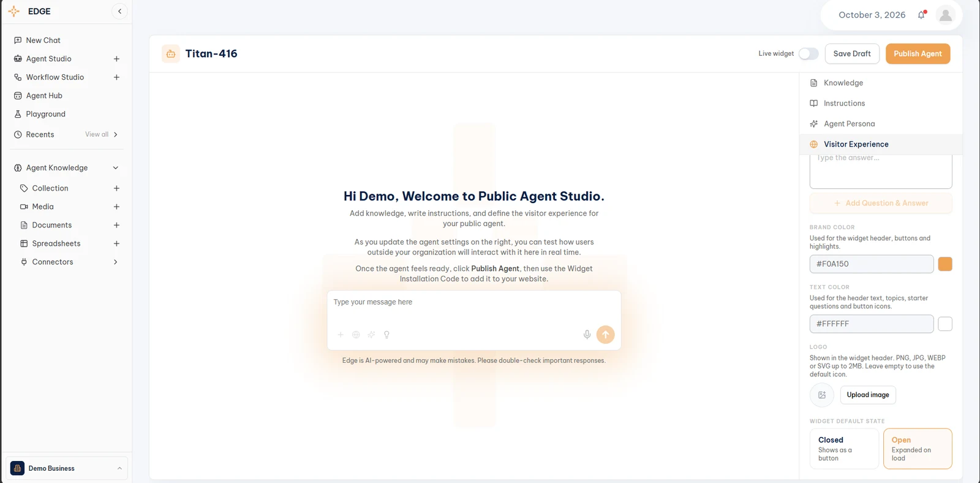Toggle the Live widget switch

[x=809, y=54]
